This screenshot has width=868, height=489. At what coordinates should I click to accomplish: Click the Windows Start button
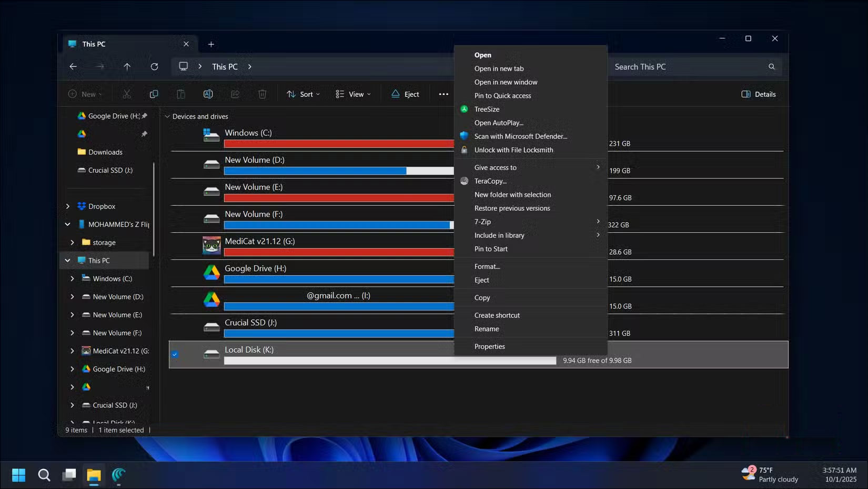pos(18,475)
